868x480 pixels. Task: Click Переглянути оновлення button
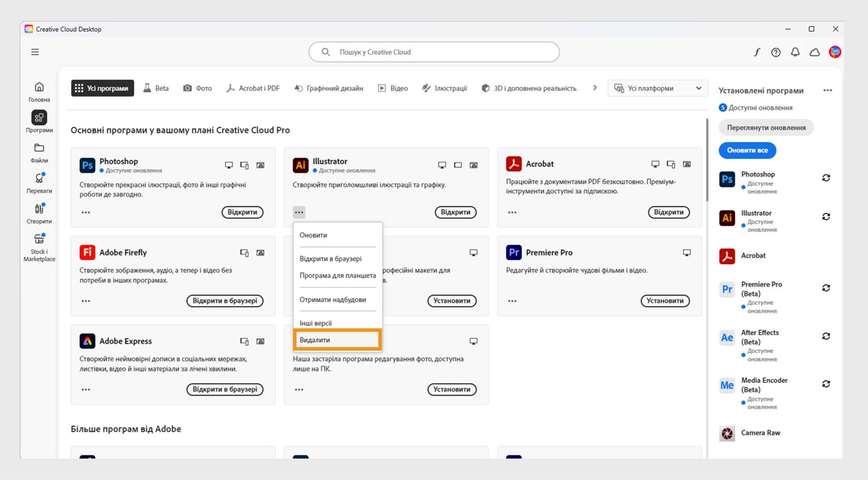coord(766,128)
